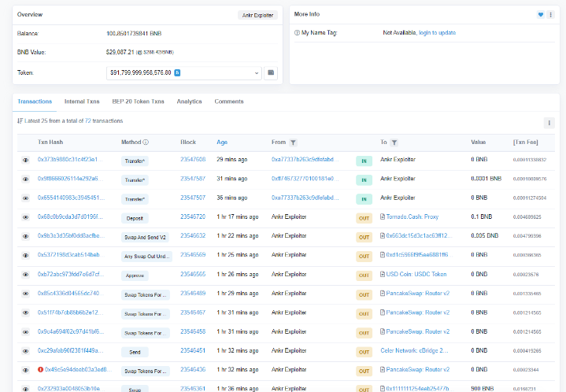Open the More Info three-dot options menu
Viewport: 566px width, 392px height.
click(550, 15)
